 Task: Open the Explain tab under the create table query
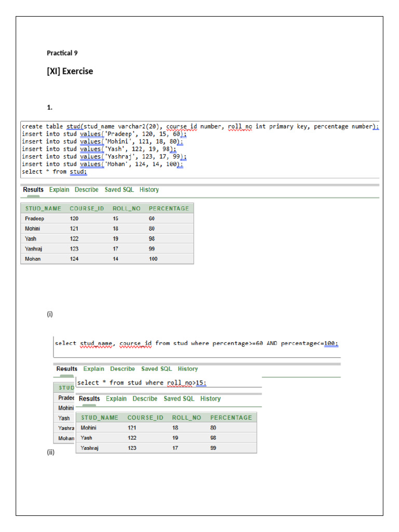point(59,190)
